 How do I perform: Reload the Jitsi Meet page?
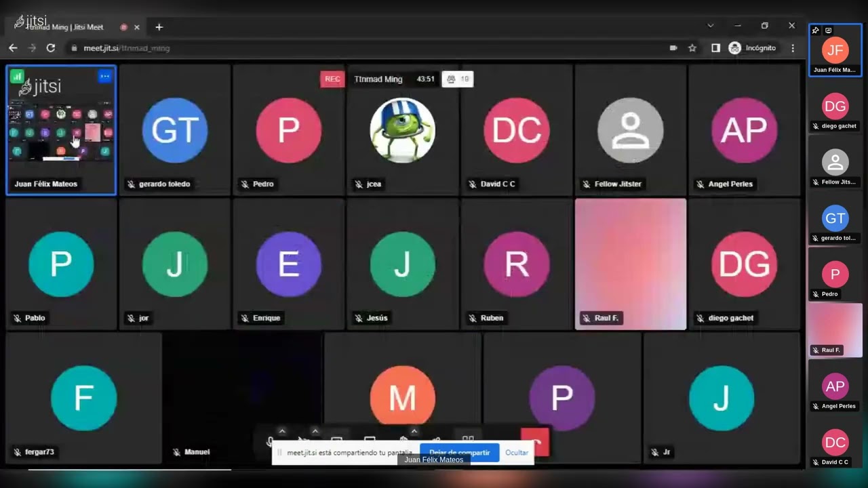[50, 48]
